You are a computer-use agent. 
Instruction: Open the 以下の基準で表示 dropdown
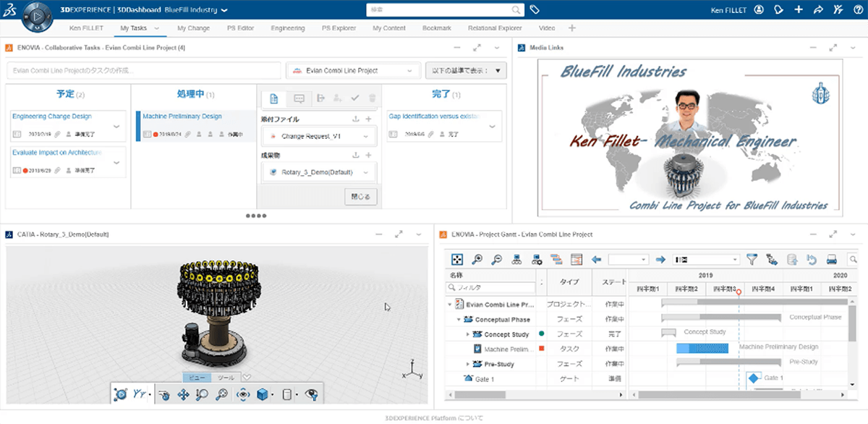coord(466,70)
